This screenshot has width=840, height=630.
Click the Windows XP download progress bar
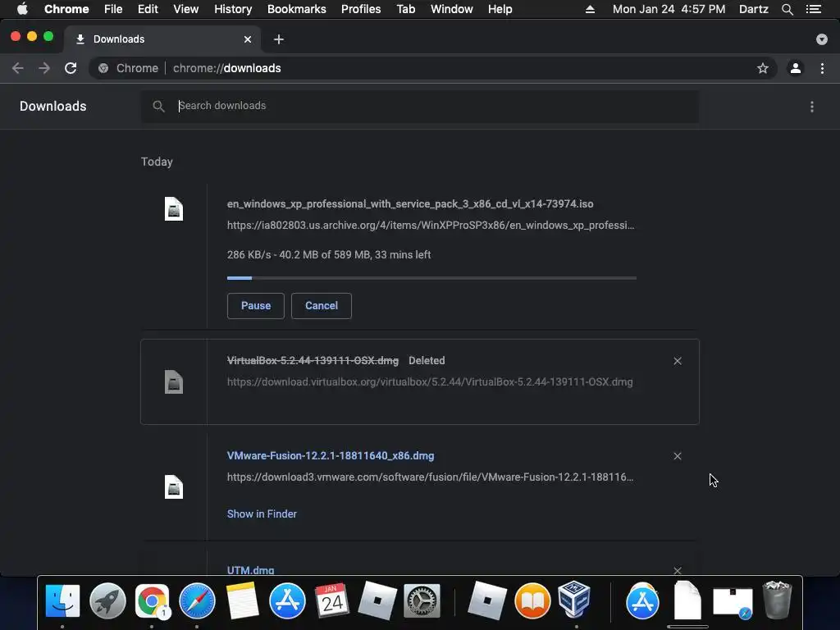(x=431, y=278)
